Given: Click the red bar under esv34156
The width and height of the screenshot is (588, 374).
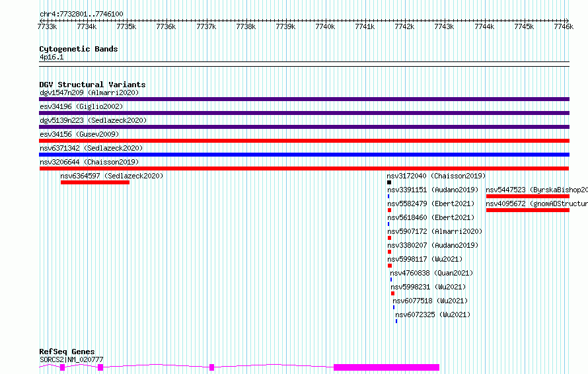Looking at the screenshot, I should pyautogui.click(x=304, y=141).
